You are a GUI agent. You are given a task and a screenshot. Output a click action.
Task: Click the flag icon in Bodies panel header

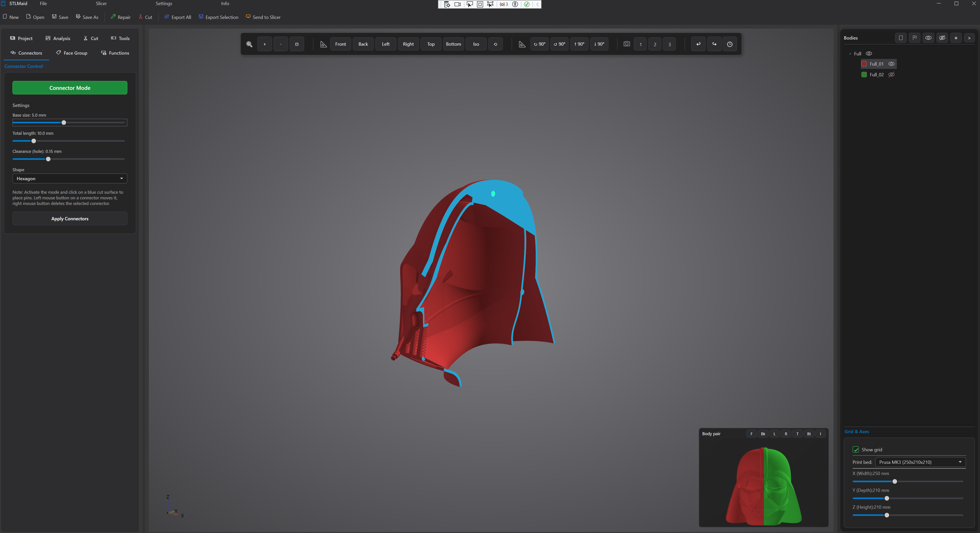pyautogui.click(x=915, y=38)
